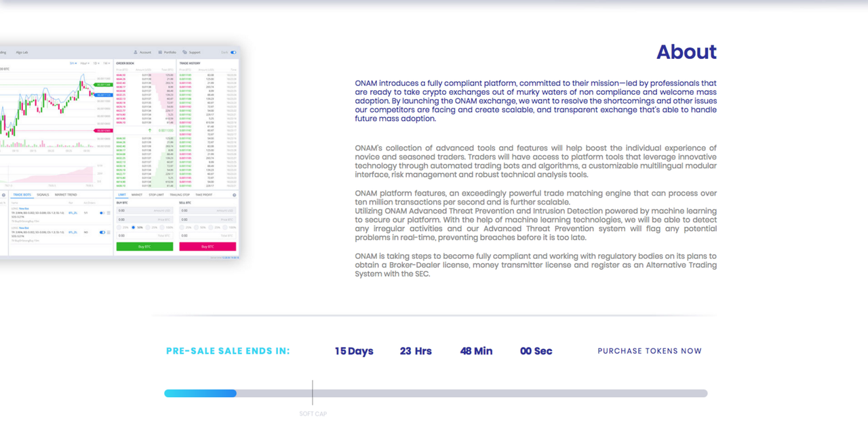This screenshot has height=435, width=868.
Task: Click the Total BTC field under Buy BTC
Action: [144, 236]
